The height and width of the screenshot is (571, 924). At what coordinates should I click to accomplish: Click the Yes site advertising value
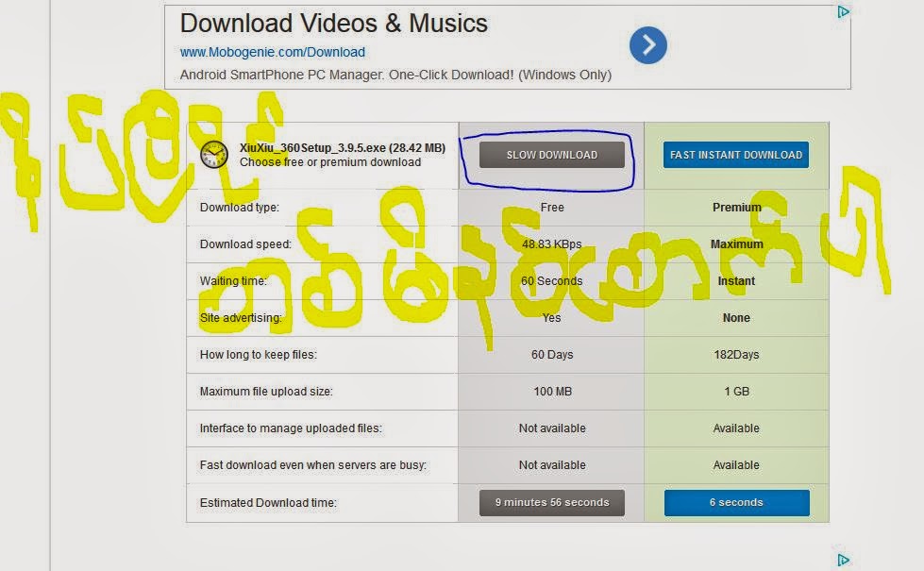click(551, 318)
